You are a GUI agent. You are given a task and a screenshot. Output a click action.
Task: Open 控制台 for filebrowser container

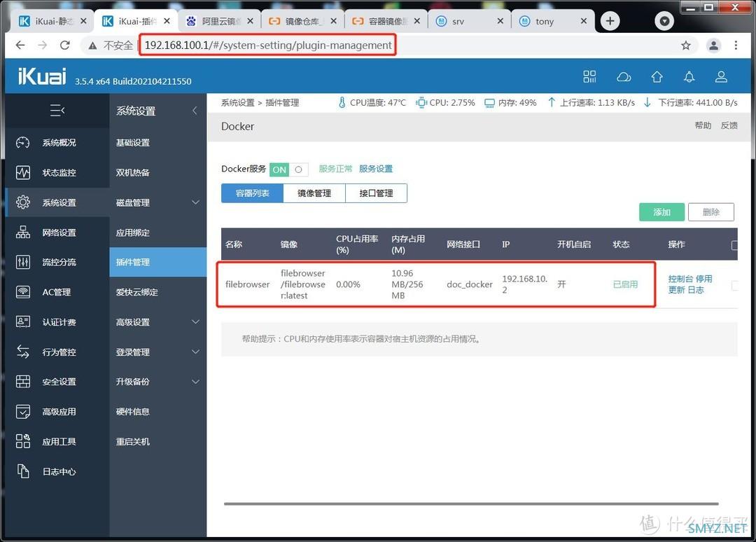pos(680,279)
